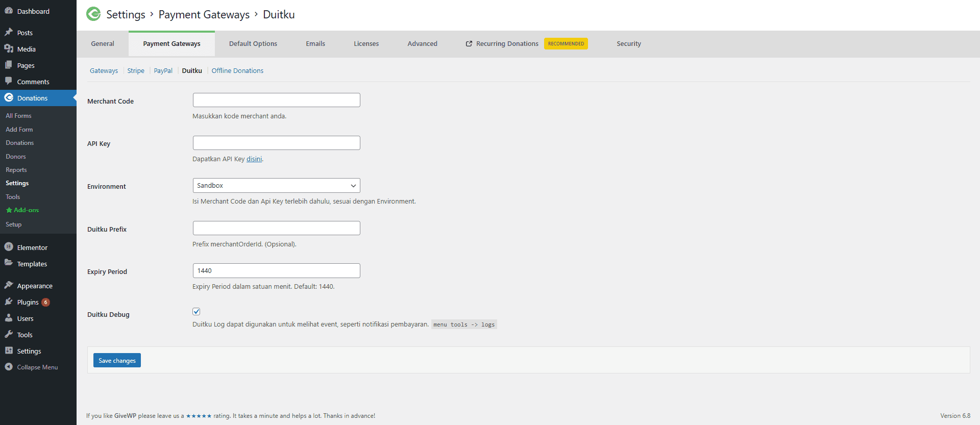Screen dimensions: 980x425
Task: Click the RECOMMENDED badge
Action: 566,44
